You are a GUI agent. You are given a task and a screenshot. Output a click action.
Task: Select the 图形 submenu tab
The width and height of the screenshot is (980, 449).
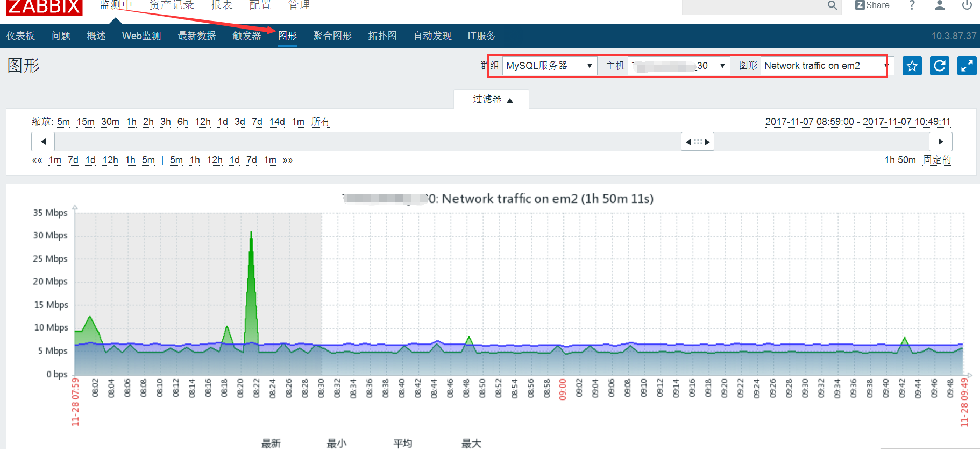(287, 36)
